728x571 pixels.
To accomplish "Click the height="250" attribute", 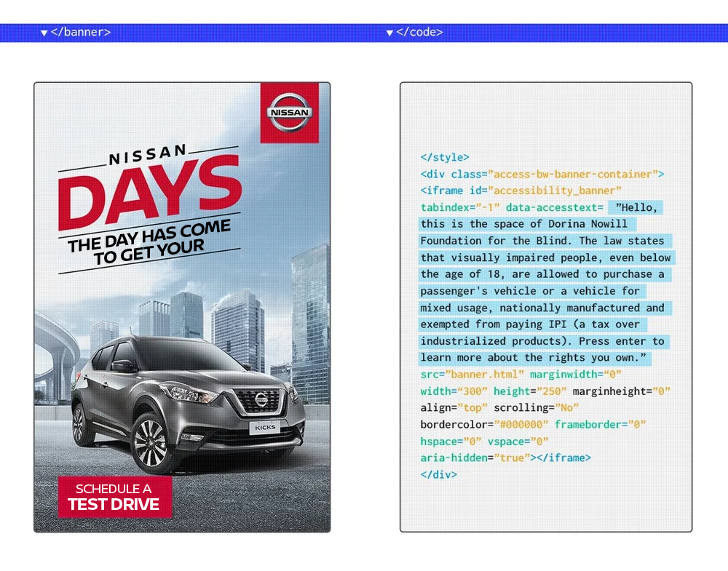I will pyautogui.click(x=530, y=391).
